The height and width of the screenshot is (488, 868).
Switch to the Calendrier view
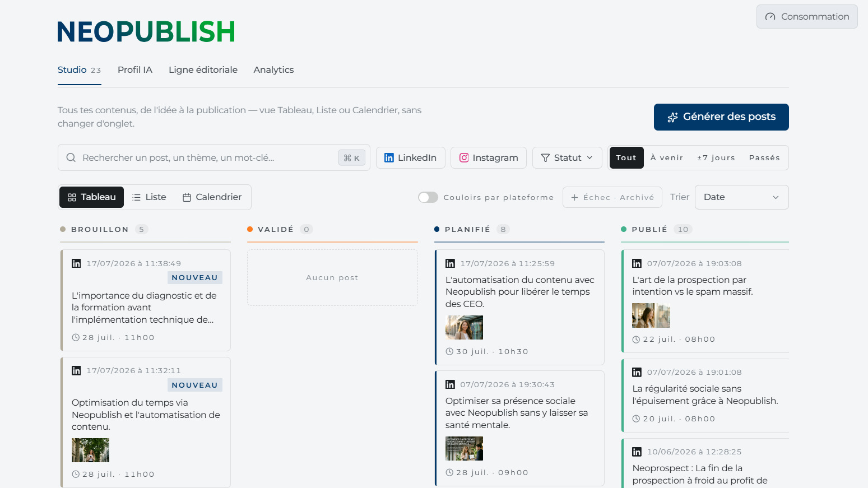click(212, 197)
